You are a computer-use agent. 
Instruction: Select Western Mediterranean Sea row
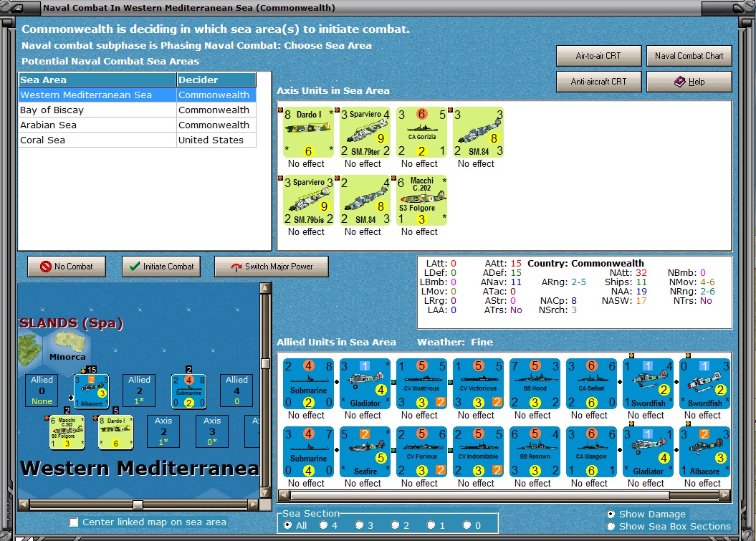click(x=137, y=95)
